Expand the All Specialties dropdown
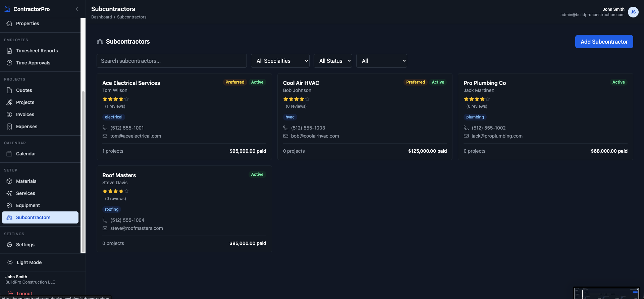Viewport: 644px width, 299px height. [x=280, y=61]
